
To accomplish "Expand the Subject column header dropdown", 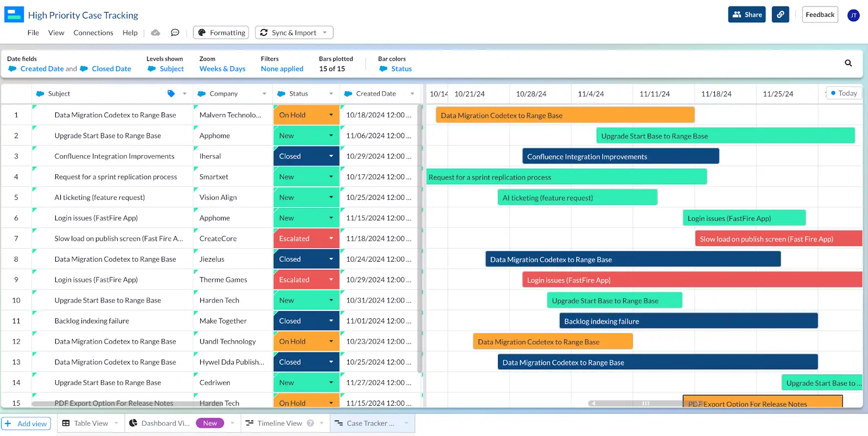I will coord(184,94).
